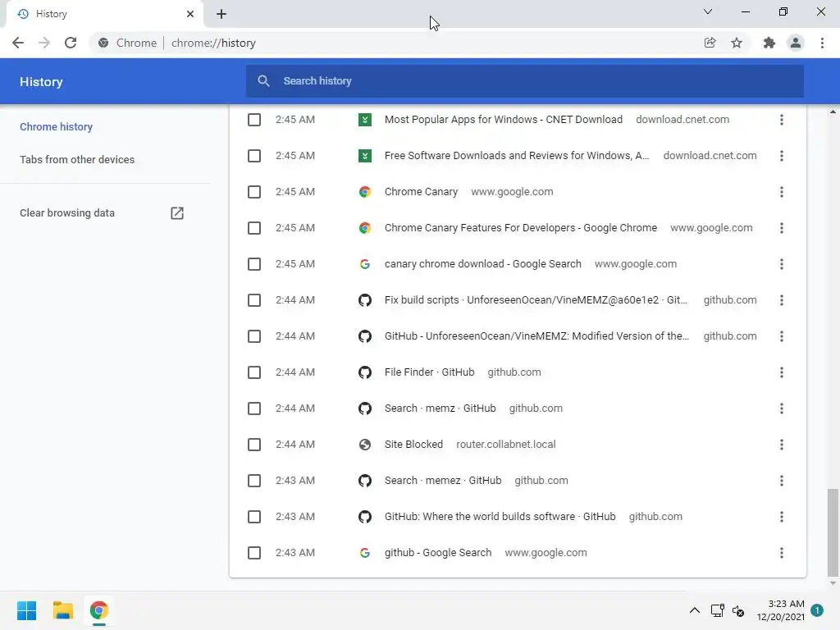Open the Windows Start menu

27,610
